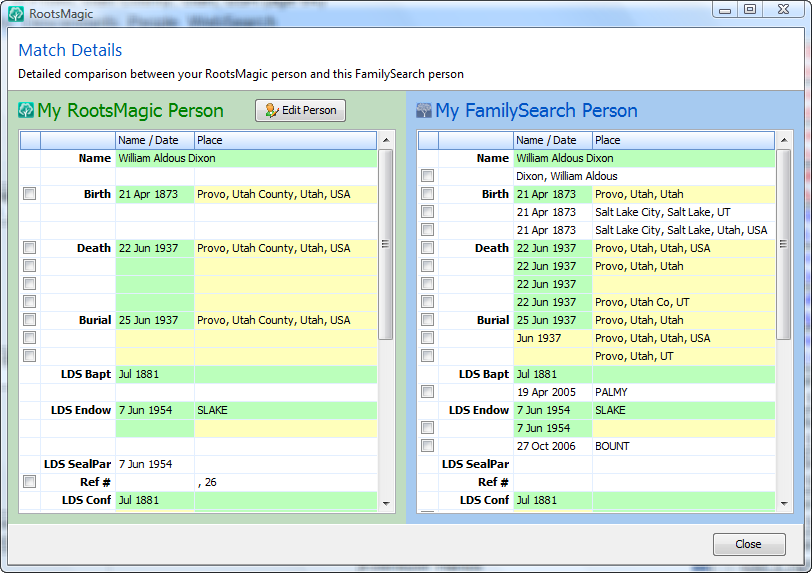Image resolution: width=812 pixels, height=573 pixels.
Task: Maximize the RootsMagic window
Action: pos(750,9)
